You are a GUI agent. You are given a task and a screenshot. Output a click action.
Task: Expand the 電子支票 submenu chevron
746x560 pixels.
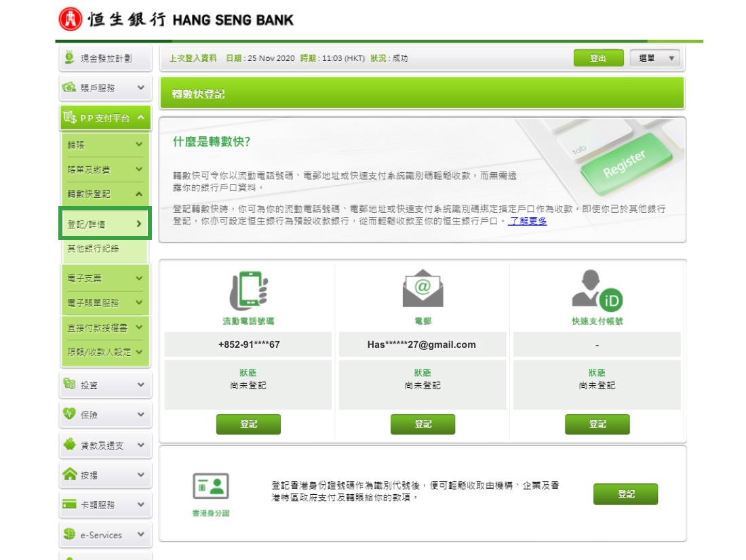click(139, 278)
